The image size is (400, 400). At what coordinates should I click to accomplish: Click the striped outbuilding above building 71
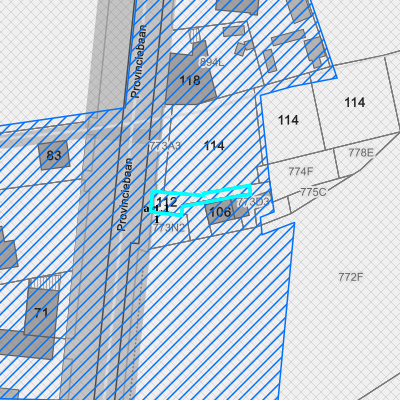point(46,282)
